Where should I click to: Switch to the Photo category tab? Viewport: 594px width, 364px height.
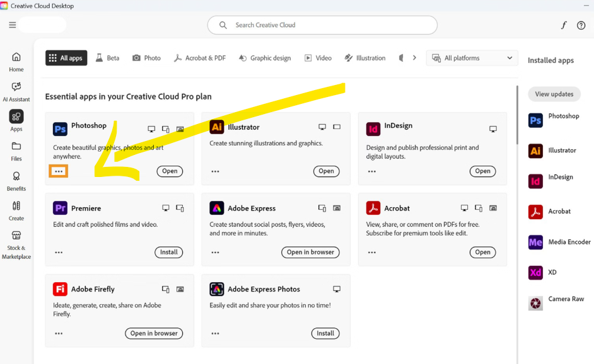coord(146,58)
